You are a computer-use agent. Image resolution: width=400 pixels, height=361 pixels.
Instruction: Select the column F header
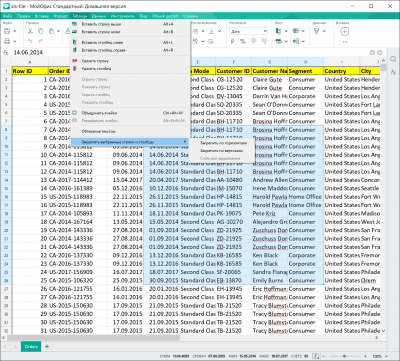(233, 62)
